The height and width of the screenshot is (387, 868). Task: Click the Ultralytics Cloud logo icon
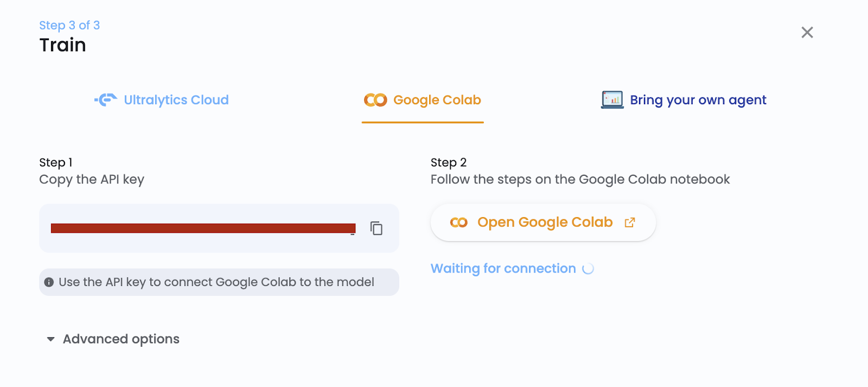[106, 100]
